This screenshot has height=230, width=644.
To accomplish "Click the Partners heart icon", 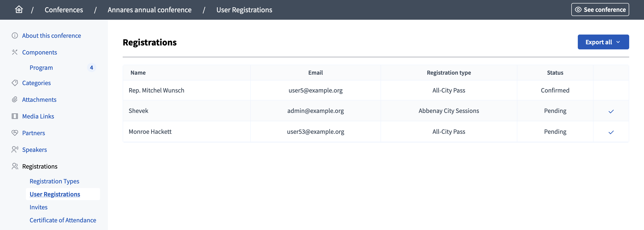I will (15, 133).
